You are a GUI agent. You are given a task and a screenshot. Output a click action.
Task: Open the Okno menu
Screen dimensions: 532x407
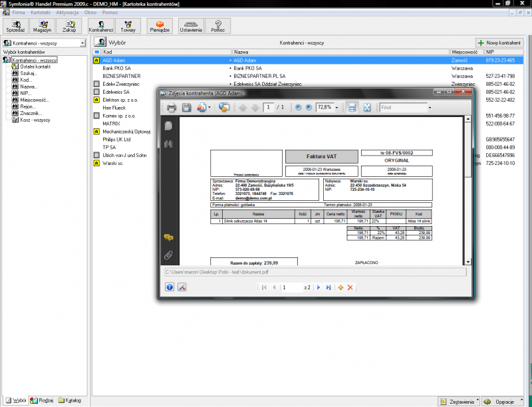tap(90, 13)
